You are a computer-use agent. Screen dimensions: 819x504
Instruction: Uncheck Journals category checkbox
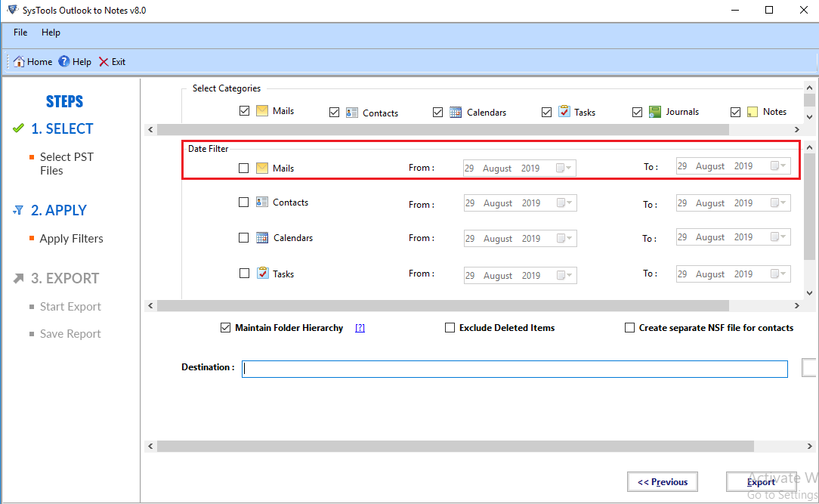[x=637, y=113]
